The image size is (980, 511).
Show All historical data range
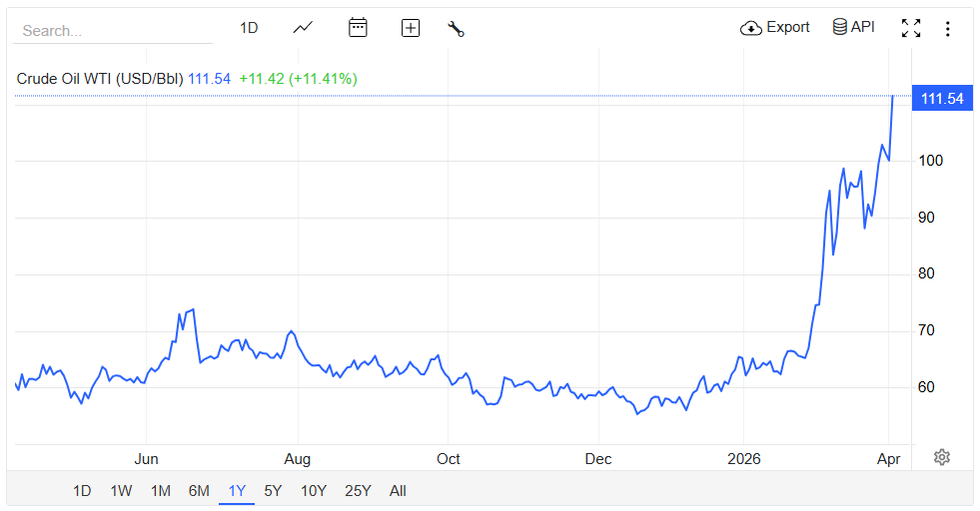pos(398,490)
